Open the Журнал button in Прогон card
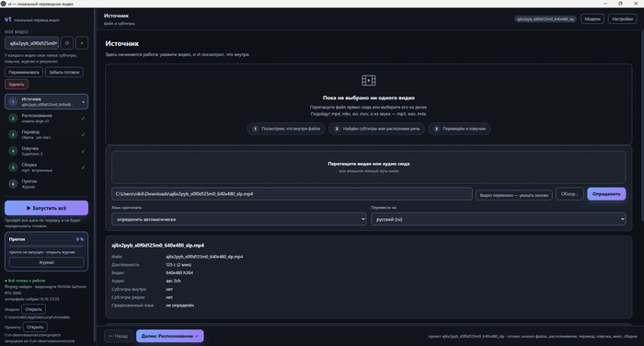The height and width of the screenshot is (346, 644). tap(46, 262)
